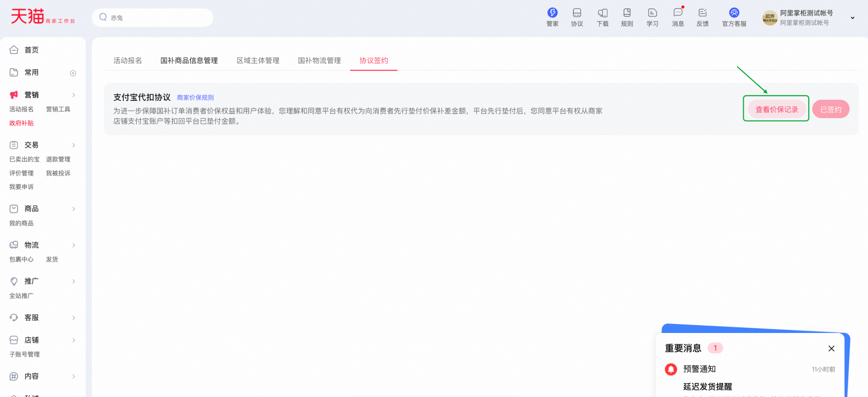Close the 重要消息 popup

[x=831, y=348]
